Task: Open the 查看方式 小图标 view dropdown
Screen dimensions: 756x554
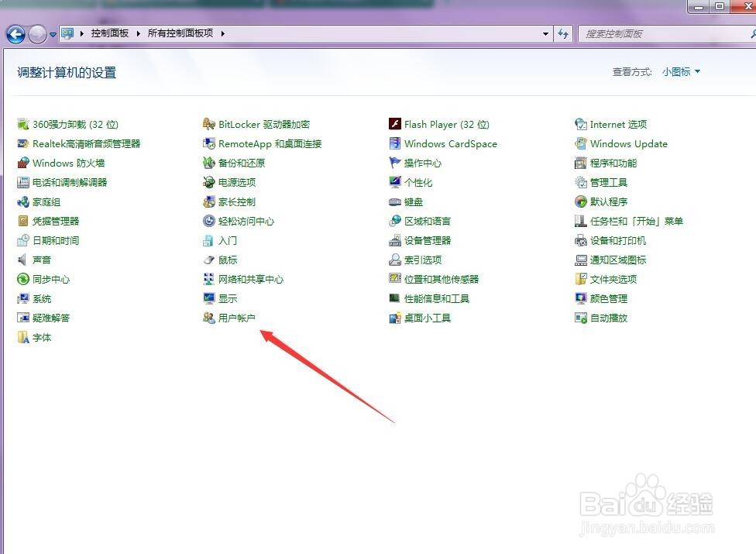Action: (678, 71)
